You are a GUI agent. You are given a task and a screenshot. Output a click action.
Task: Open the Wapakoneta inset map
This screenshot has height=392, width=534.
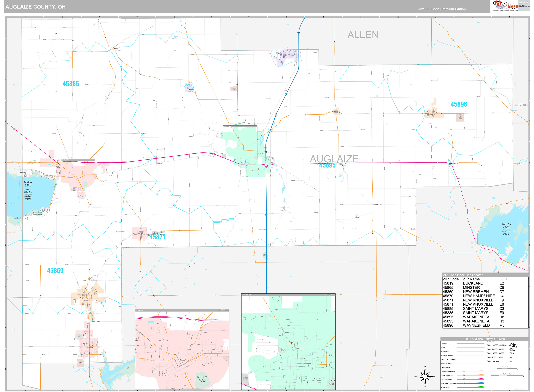point(288,341)
